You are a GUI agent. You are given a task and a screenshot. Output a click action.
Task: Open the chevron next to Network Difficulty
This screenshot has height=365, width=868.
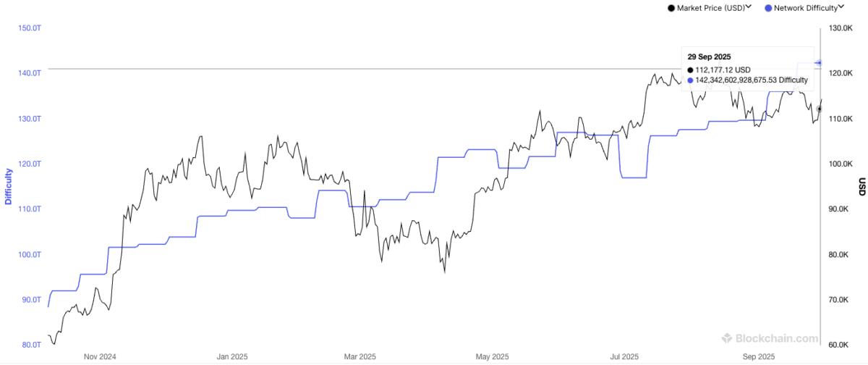842,7
